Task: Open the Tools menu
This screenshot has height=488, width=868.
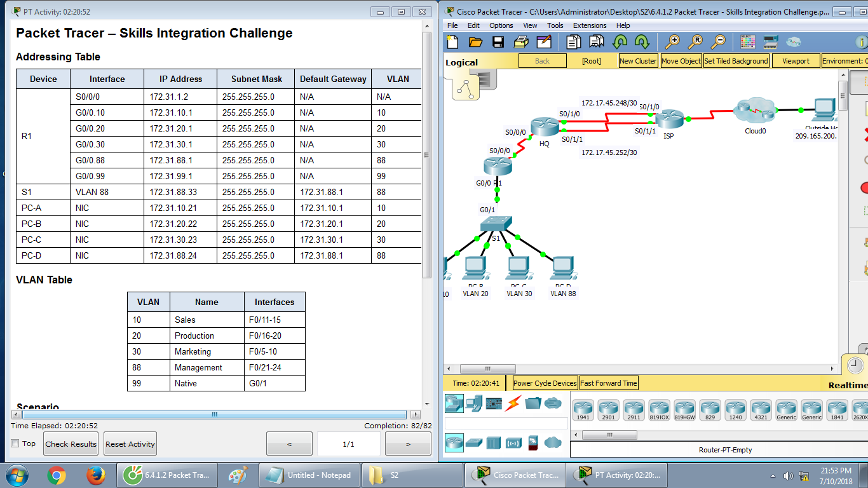Action: [x=555, y=25]
